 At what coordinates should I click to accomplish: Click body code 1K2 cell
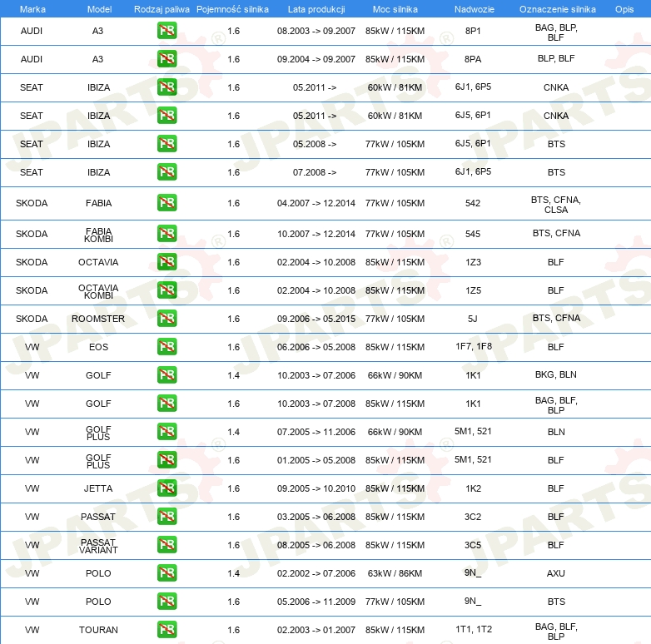pyautogui.click(x=474, y=488)
